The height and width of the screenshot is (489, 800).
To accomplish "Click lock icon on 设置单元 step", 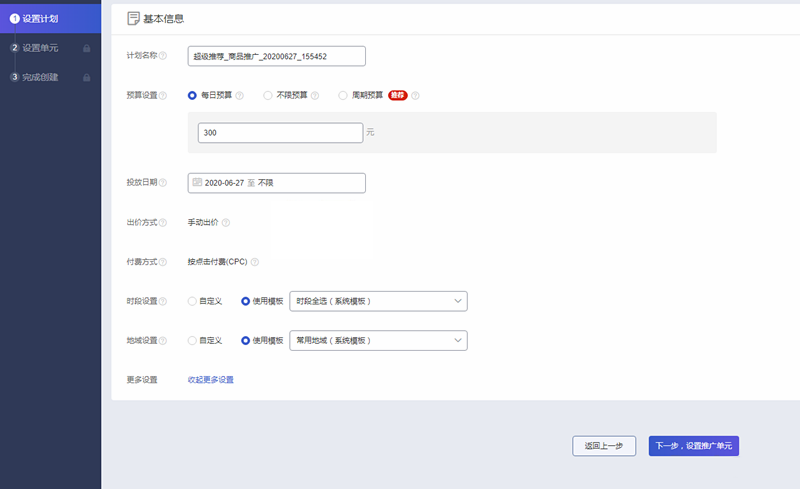I will click(87, 48).
